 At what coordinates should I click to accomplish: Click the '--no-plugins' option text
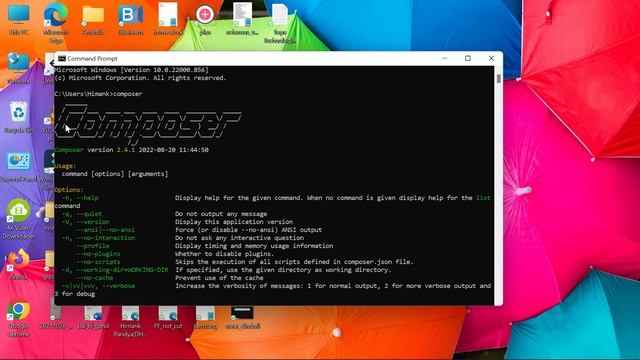point(98,254)
